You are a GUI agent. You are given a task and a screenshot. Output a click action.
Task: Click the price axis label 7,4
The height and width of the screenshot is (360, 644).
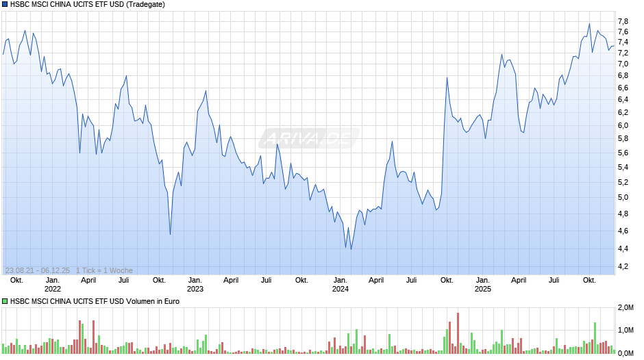[x=623, y=42]
